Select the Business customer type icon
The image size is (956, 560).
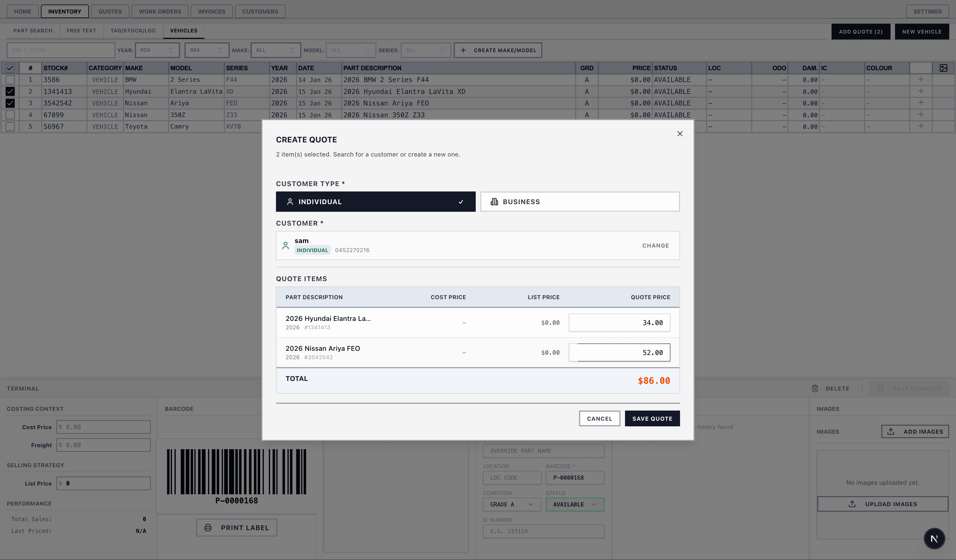pyautogui.click(x=494, y=201)
